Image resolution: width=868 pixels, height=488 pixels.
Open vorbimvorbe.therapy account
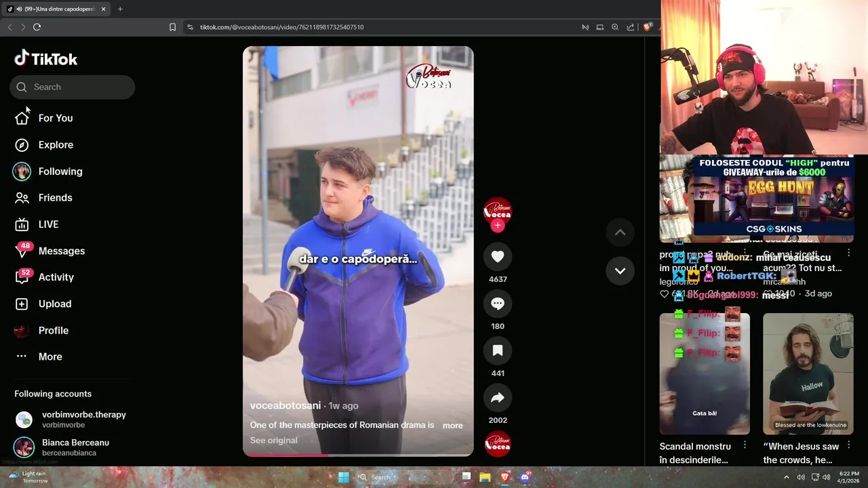click(x=71, y=420)
